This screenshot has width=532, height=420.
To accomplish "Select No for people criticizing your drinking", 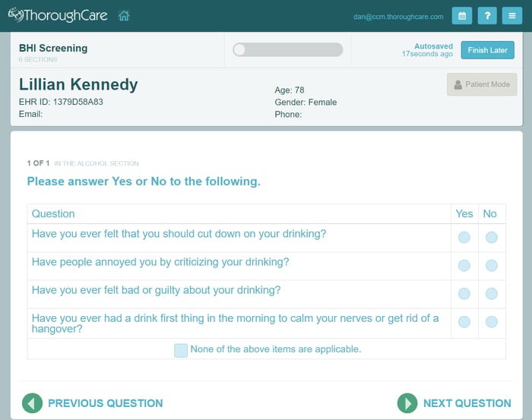I will click(x=491, y=266).
